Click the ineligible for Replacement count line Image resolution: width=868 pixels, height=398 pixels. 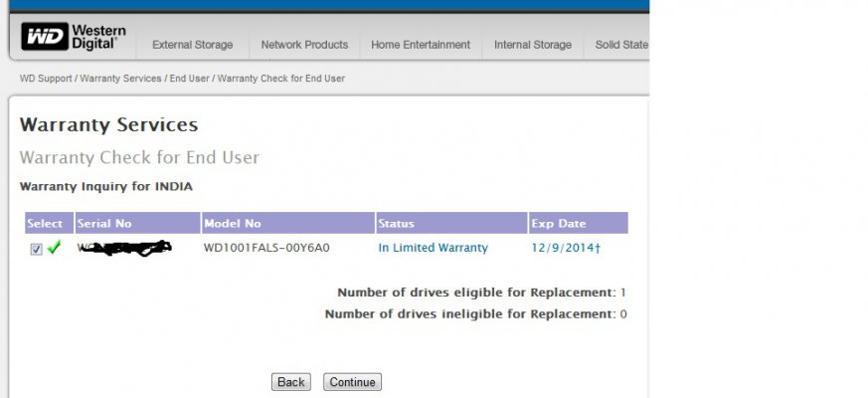tap(475, 314)
